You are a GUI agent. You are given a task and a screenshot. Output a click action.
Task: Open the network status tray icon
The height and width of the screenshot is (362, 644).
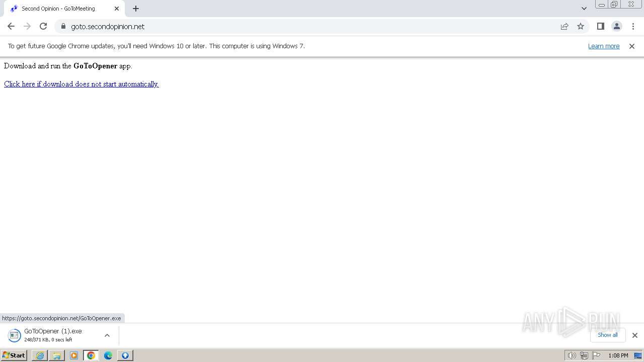584,355
